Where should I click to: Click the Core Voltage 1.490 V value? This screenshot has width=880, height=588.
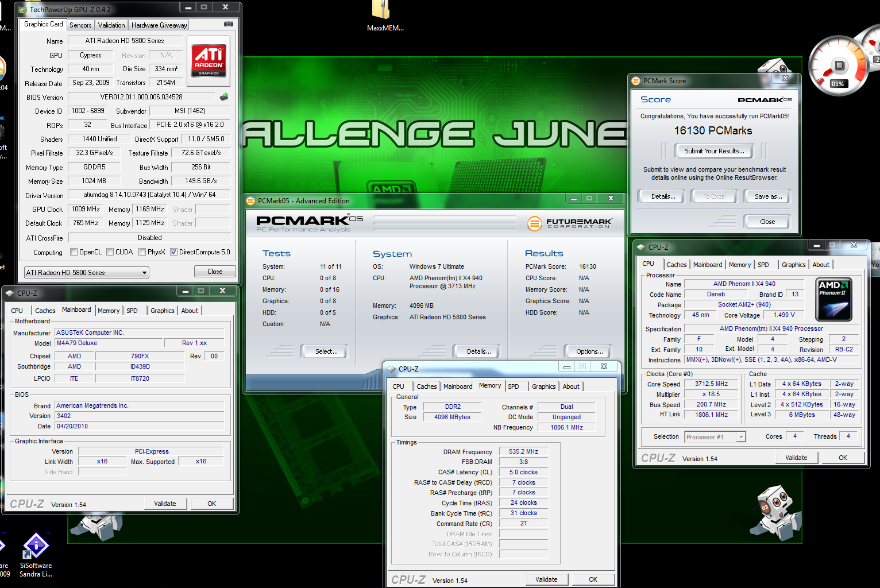[x=783, y=315]
